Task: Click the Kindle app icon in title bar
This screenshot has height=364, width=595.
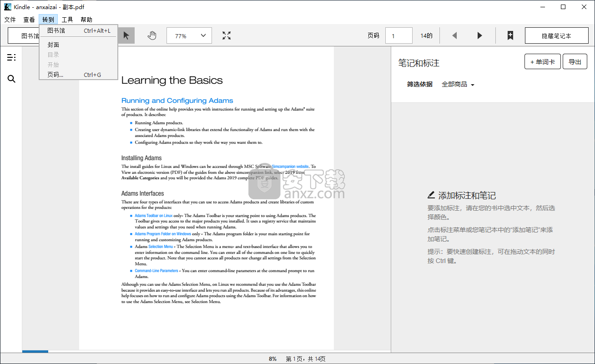Action: 7,7
